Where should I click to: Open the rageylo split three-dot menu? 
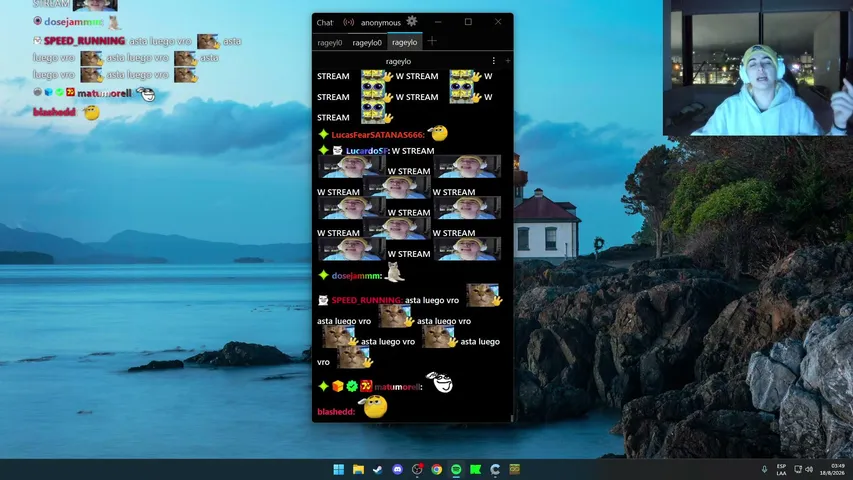coord(493,61)
